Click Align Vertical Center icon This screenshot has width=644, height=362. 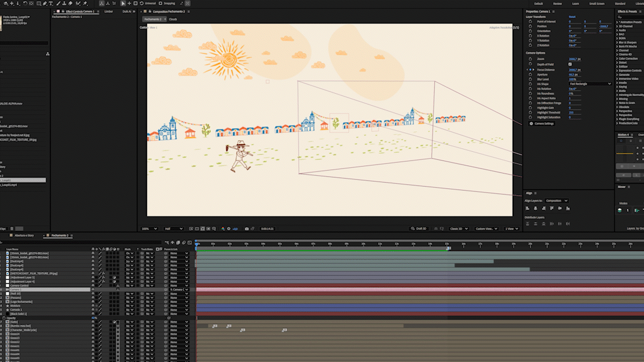point(560,208)
